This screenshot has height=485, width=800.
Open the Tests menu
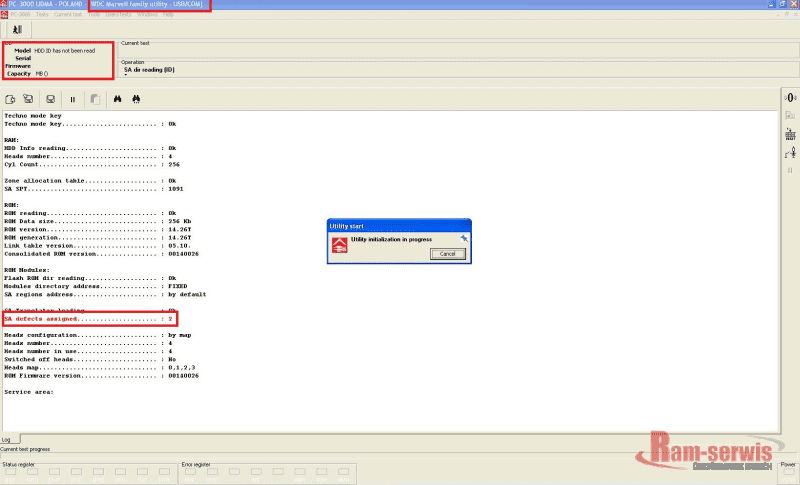42,15
